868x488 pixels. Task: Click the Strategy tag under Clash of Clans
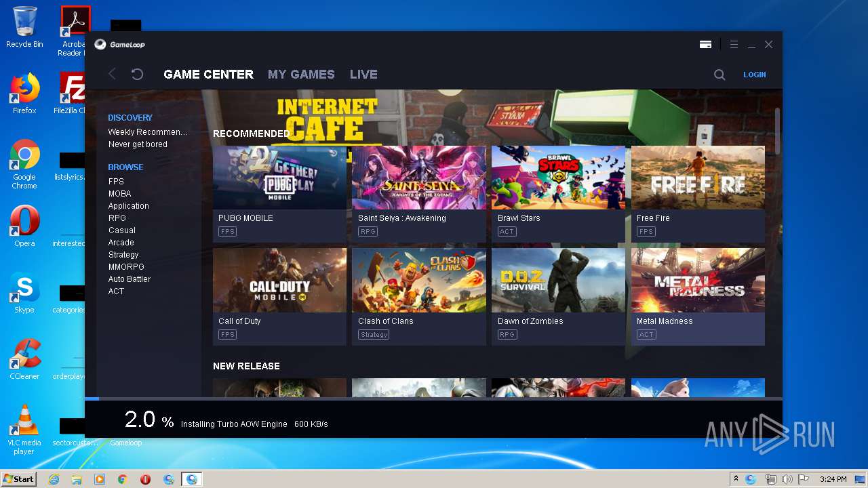point(374,335)
